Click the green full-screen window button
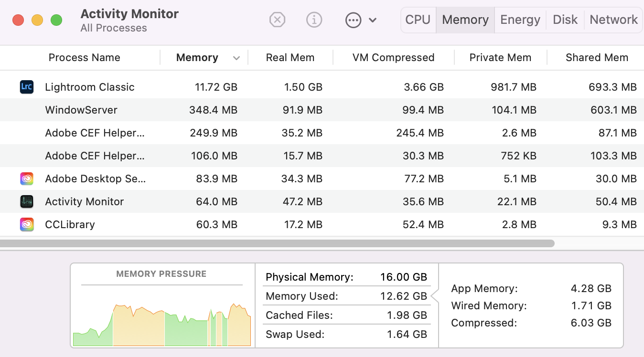Screen dimensions: 644x357 click(56, 20)
